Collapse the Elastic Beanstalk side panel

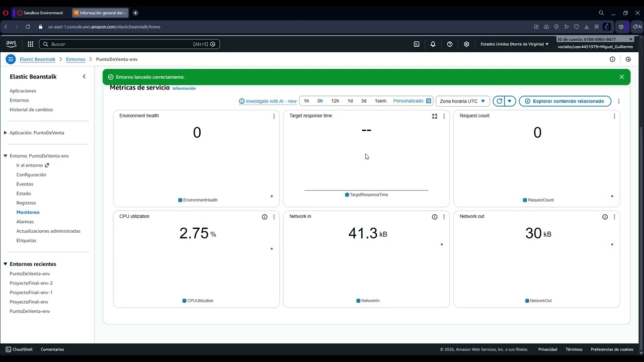tap(84, 76)
